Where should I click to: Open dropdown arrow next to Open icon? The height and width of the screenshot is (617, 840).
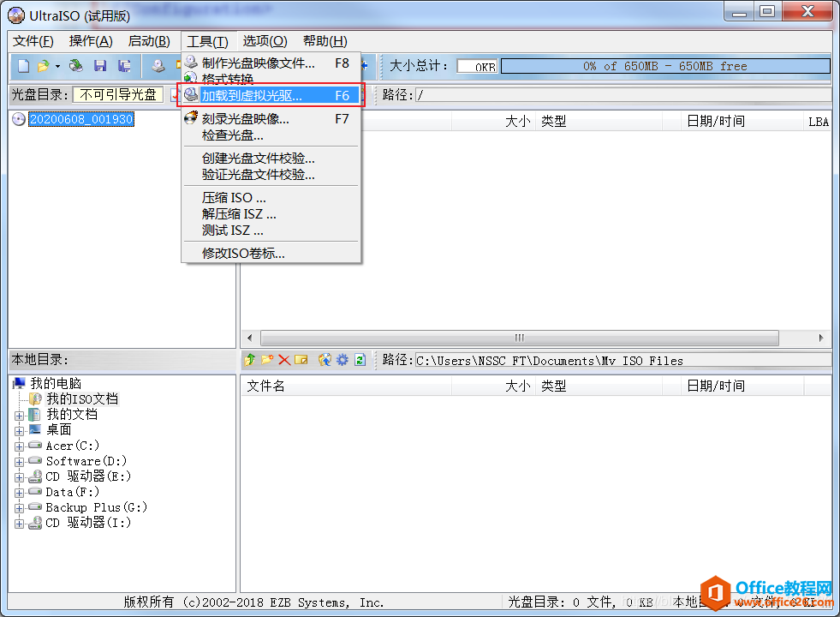click(57, 66)
